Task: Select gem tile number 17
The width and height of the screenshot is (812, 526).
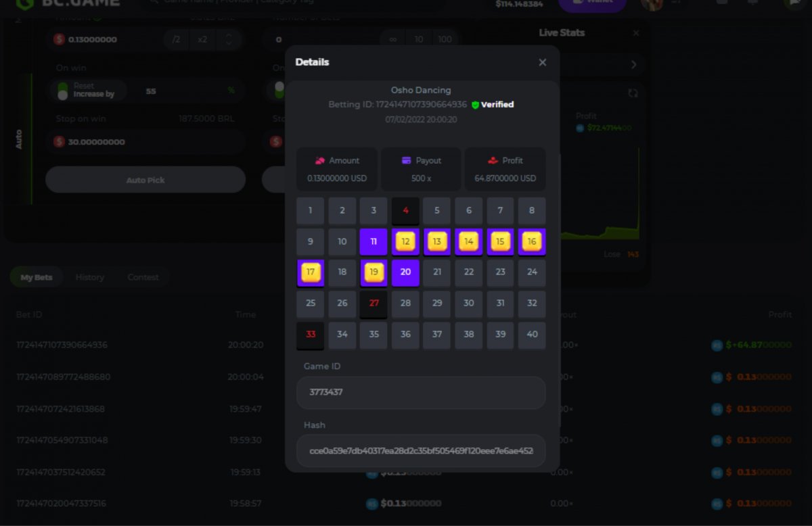Action: point(311,272)
